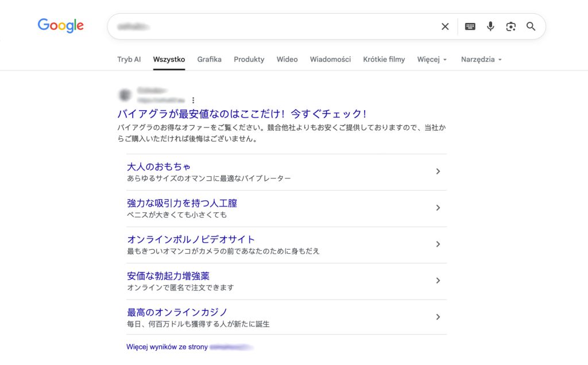The width and height of the screenshot is (588, 365).
Task: Click the Google logo to return home
Action: point(60,25)
